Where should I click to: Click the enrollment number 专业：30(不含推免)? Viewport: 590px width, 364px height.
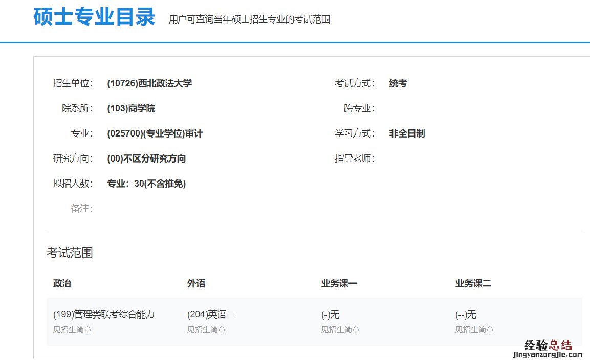[x=146, y=184]
